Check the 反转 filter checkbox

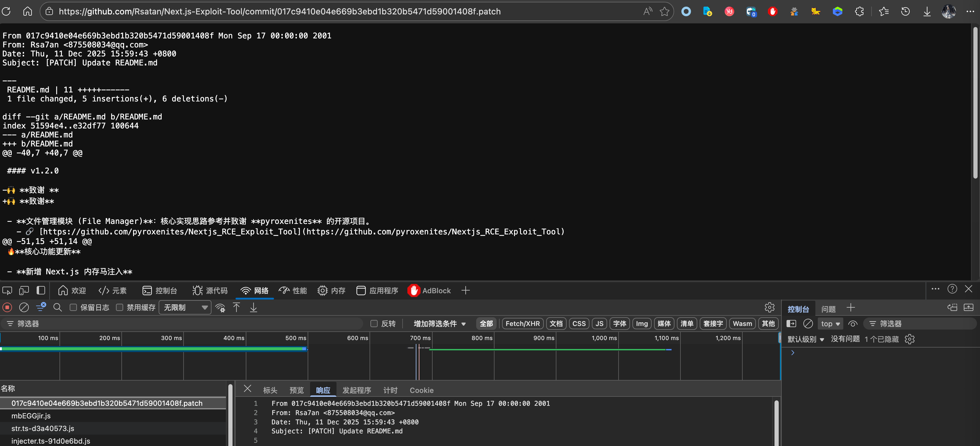[374, 324]
